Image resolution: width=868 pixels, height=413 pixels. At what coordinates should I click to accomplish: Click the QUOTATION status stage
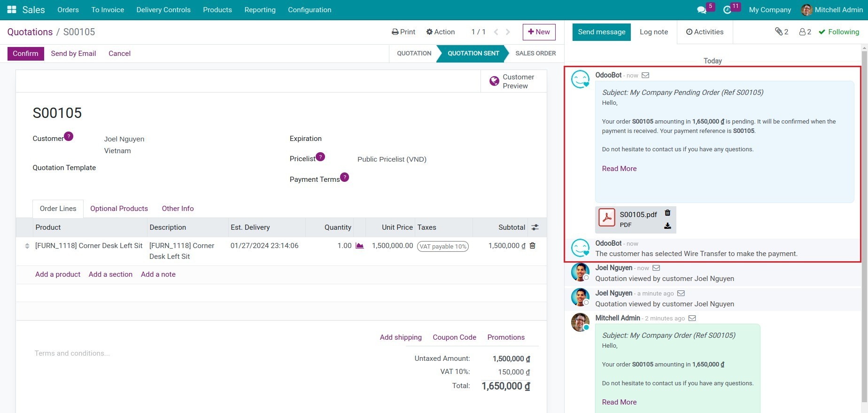coord(414,54)
